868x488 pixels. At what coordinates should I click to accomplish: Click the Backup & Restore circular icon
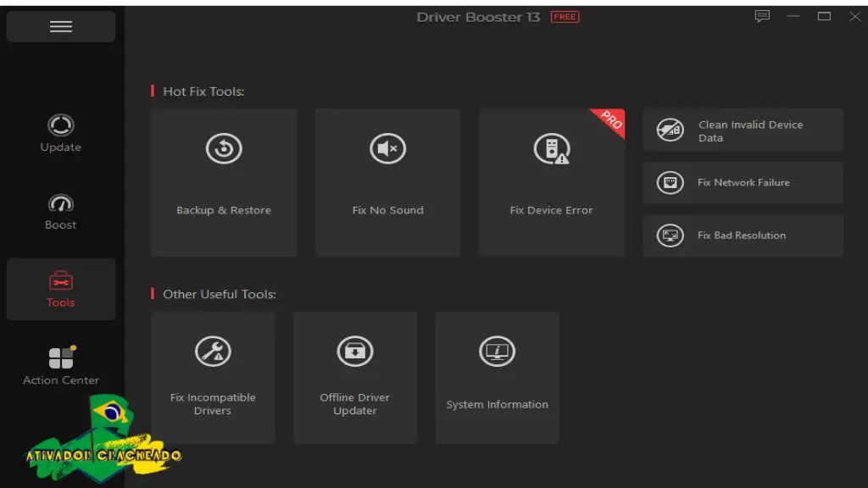tap(224, 148)
